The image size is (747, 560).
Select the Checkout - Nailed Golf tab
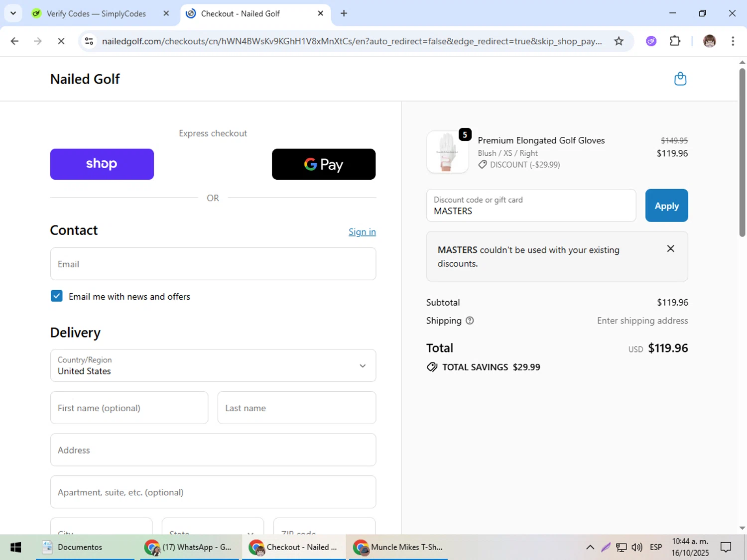coord(241,13)
